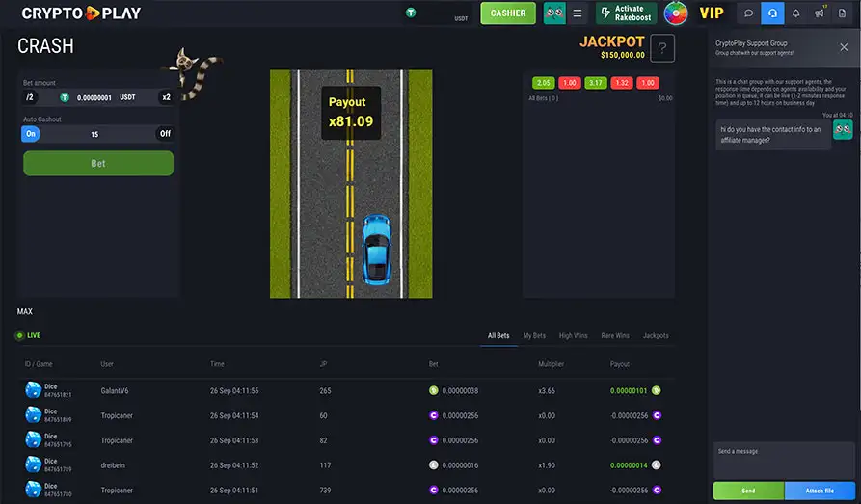Screen dimensions: 861x504
Task: Switch to the High Wins tab
Action: pos(573,335)
